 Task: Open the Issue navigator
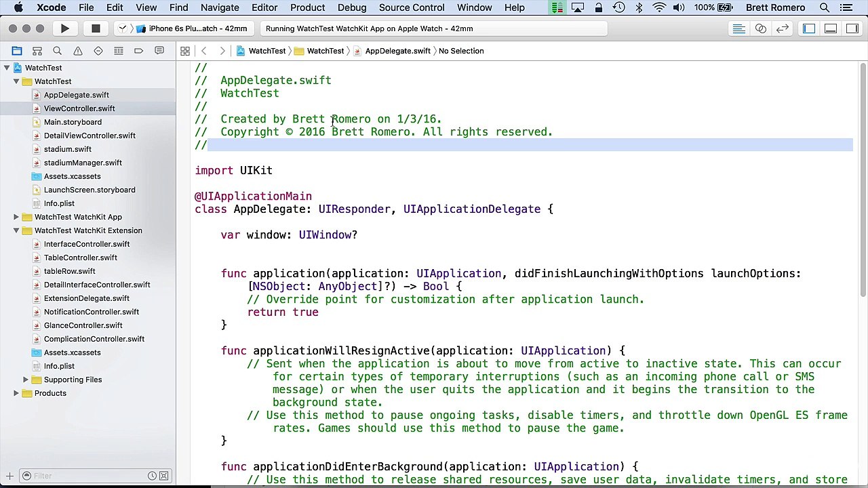(78, 51)
